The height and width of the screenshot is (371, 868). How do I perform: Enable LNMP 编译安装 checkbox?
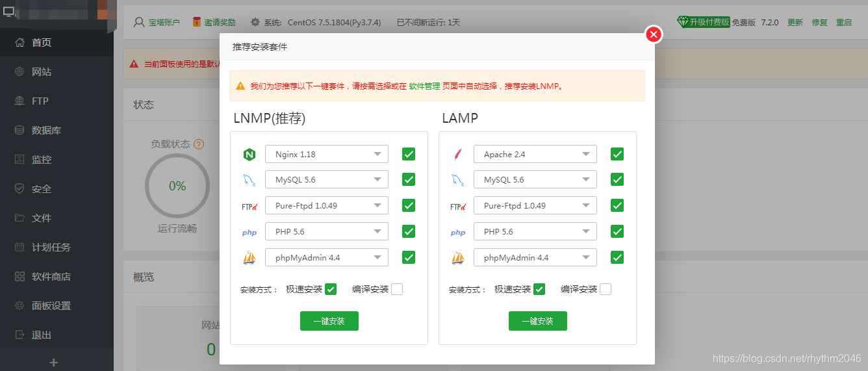tap(397, 289)
